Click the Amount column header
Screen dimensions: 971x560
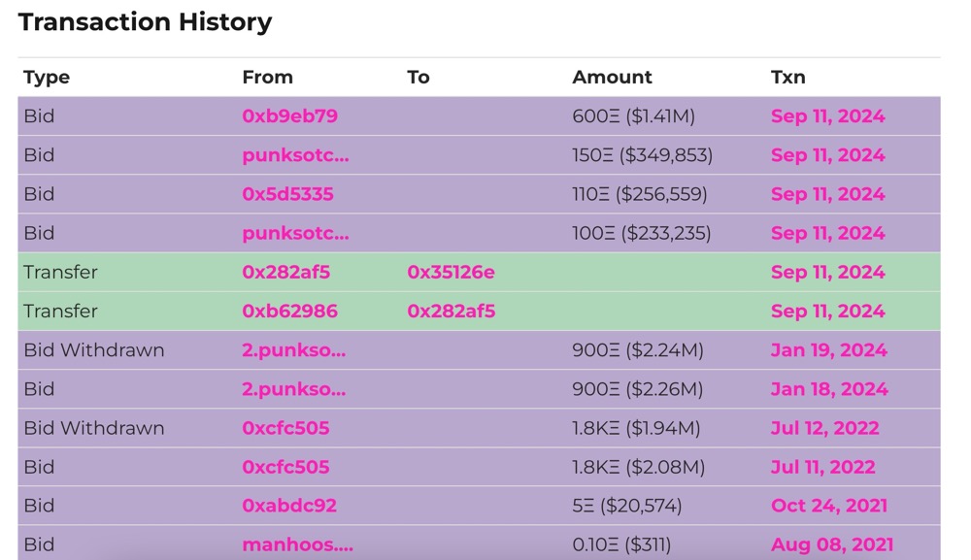(612, 77)
